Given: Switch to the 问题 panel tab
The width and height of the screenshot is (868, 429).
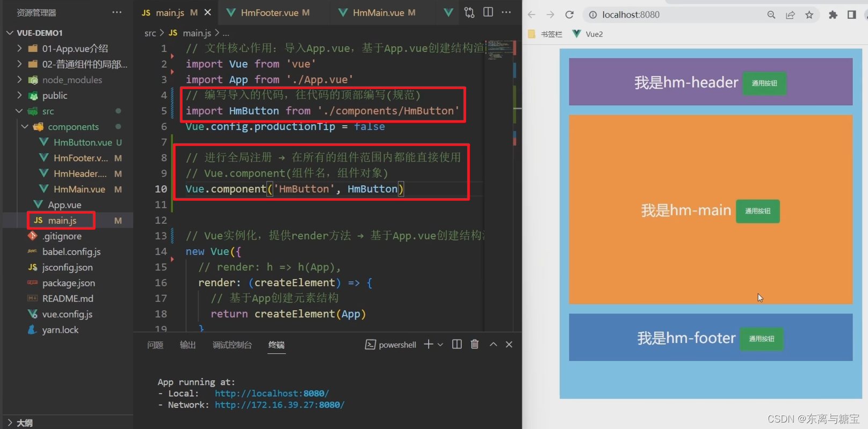Looking at the screenshot, I should (x=155, y=345).
